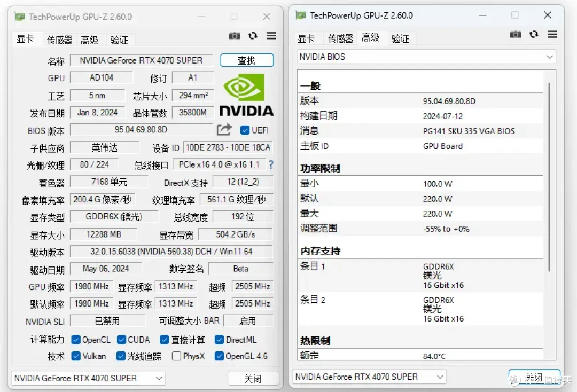Viewport: 577px width, 392px height.
Task: Click 'Beta' digital signature value
Action: click(x=240, y=269)
